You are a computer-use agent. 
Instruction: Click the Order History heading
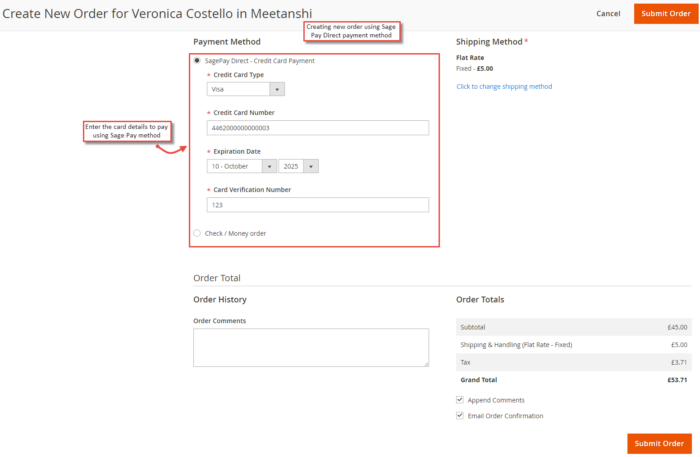pos(220,299)
